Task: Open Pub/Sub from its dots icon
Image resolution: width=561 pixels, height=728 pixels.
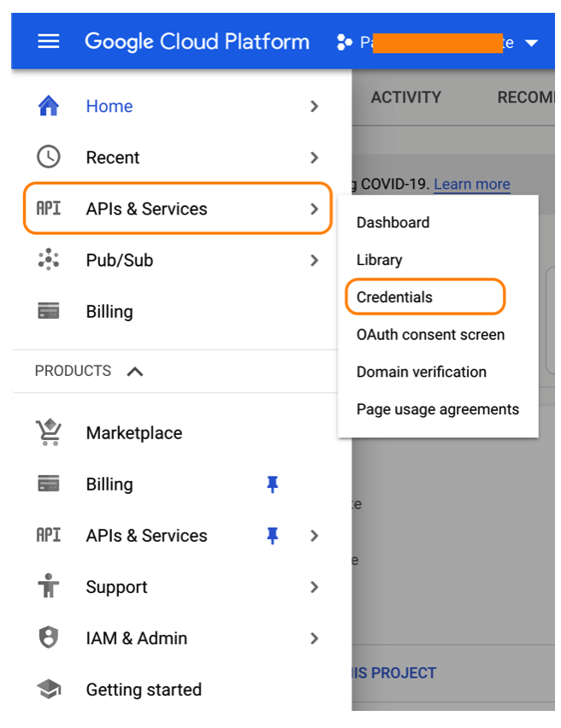Action: click(49, 260)
